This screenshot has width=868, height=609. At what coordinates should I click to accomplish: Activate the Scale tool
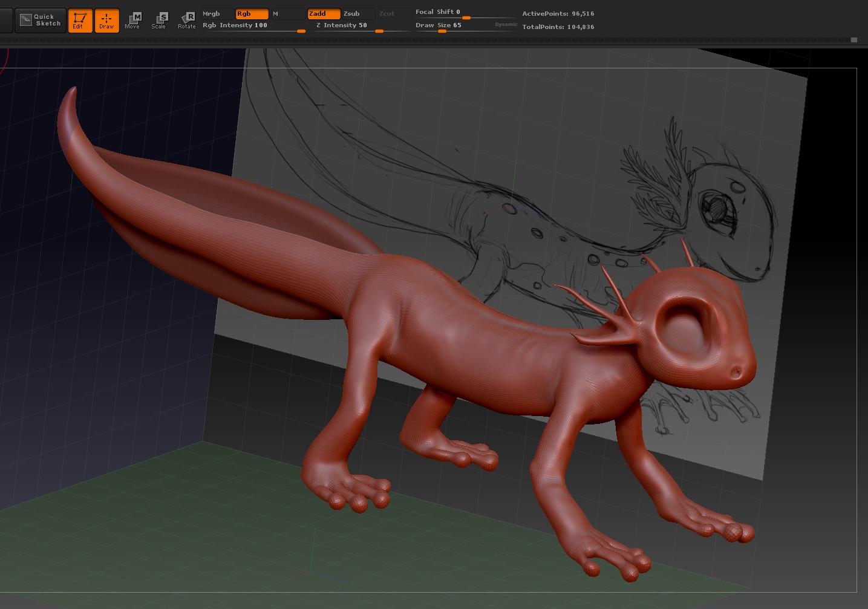[x=159, y=21]
